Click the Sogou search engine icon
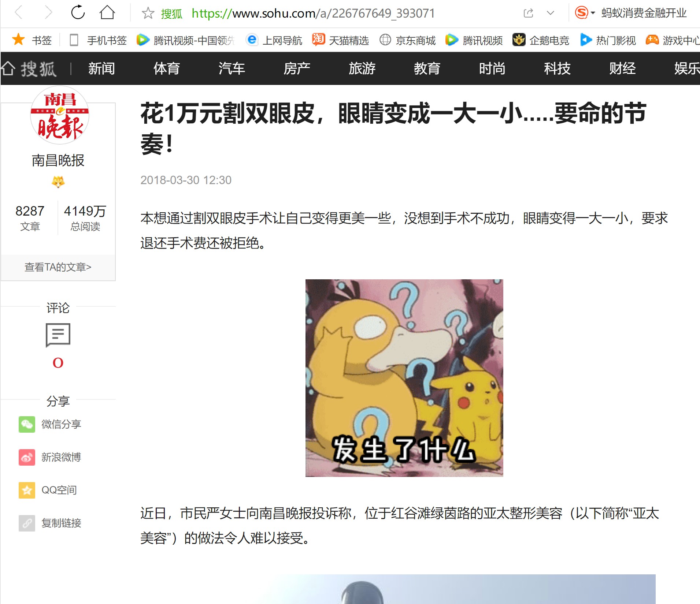The height and width of the screenshot is (604, 700). (x=581, y=13)
